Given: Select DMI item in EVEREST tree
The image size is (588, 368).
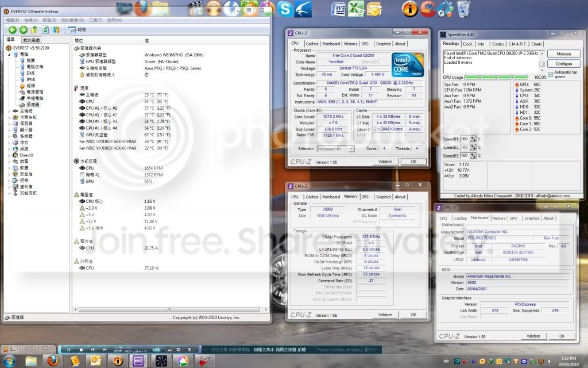Looking at the screenshot, I should (30, 73).
